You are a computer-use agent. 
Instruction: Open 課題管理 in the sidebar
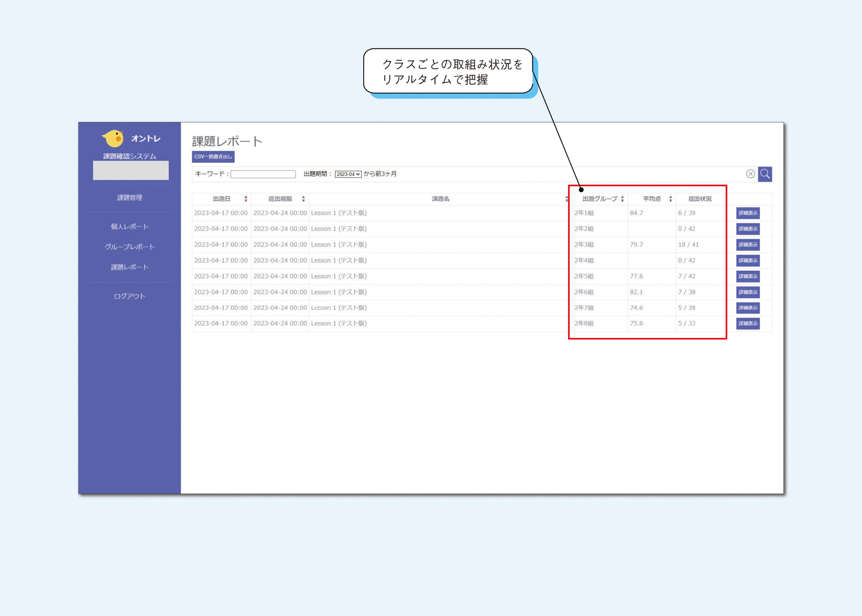130,198
